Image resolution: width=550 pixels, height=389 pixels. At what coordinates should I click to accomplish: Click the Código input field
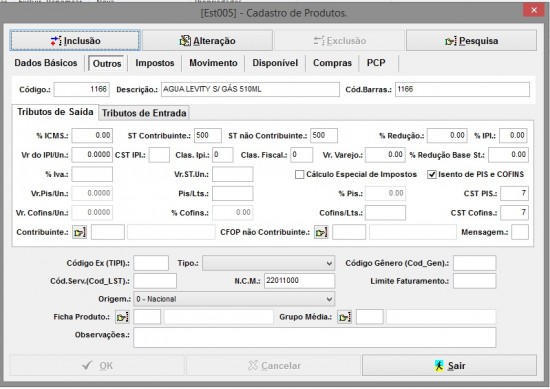(x=82, y=89)
